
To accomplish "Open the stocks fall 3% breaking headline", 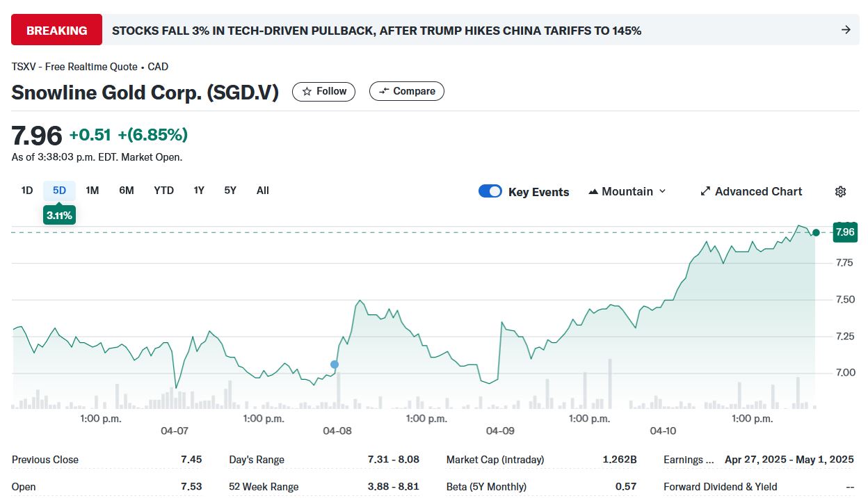I will (376, 31).
